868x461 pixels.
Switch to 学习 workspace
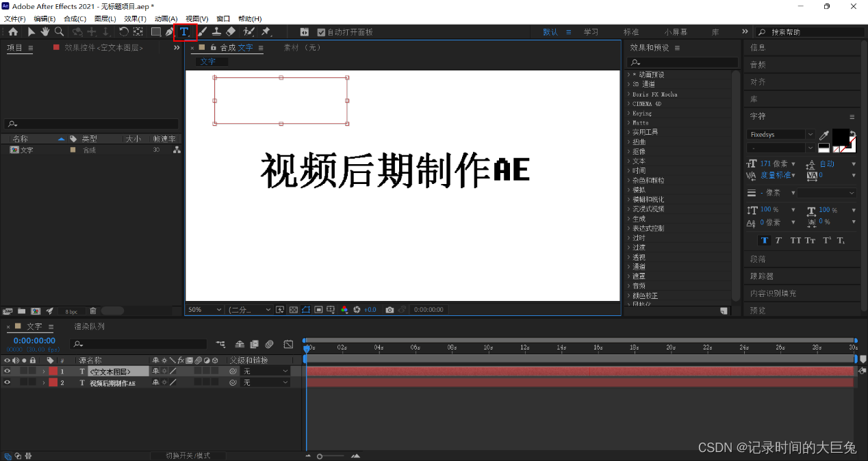[x=591, y=32]
